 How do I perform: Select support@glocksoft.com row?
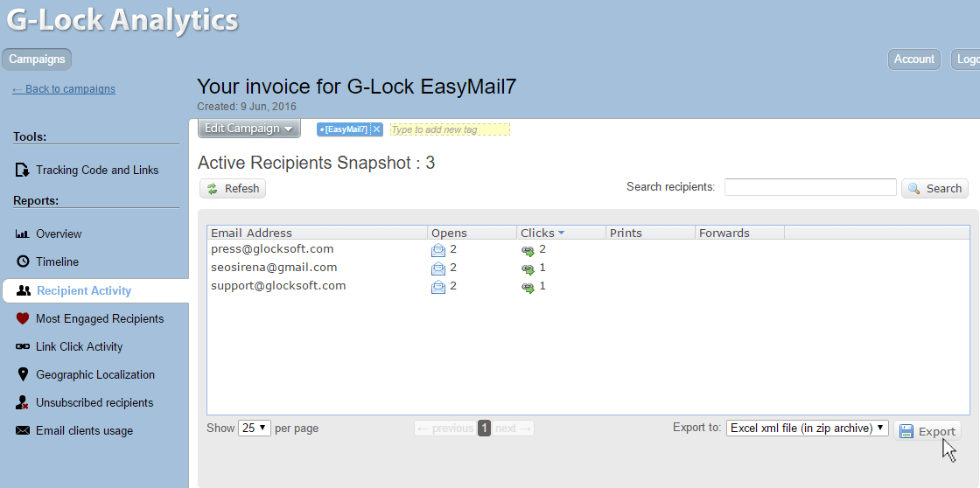[x=587, y=286]
